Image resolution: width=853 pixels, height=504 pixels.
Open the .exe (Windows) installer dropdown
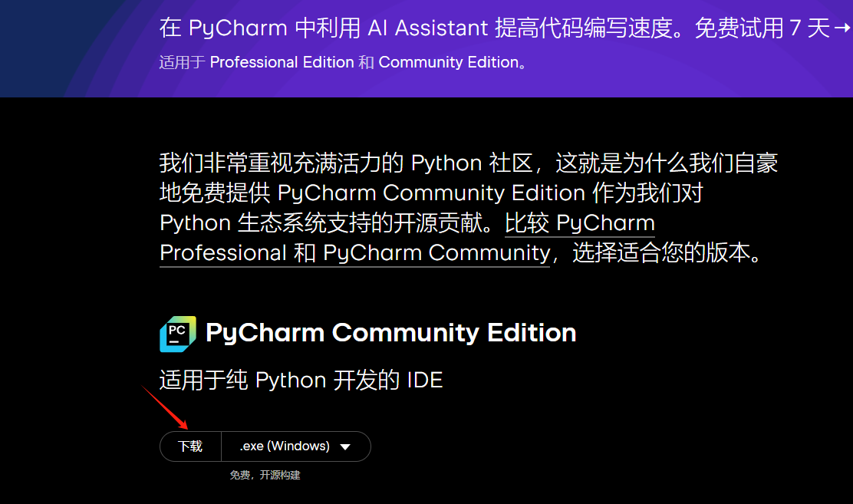point(296,446)
